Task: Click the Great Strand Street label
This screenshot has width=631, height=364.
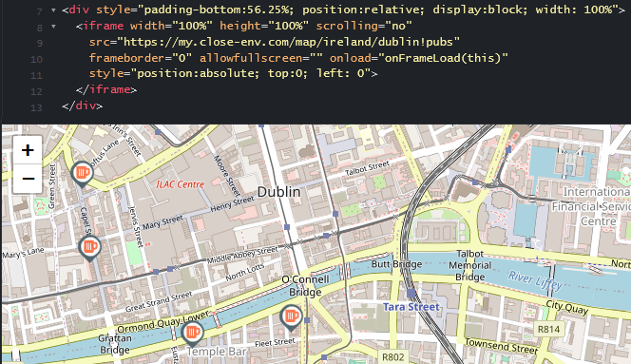Action: pos(159,302)
